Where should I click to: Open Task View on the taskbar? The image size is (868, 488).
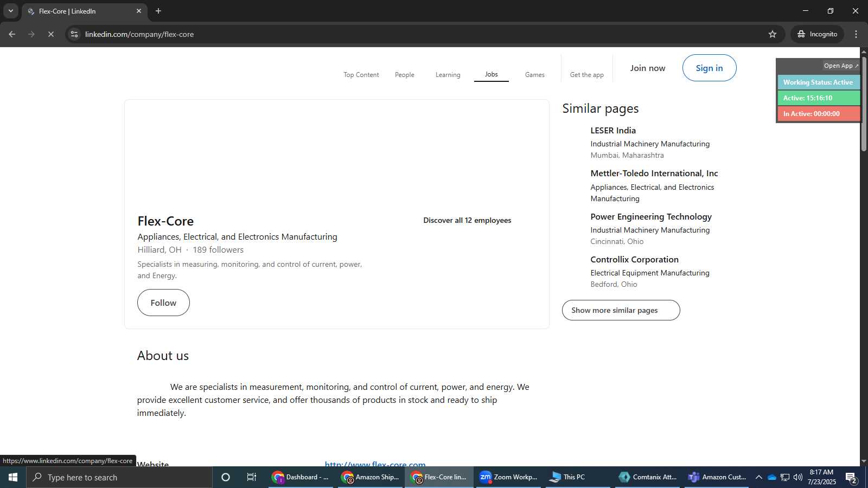click(252, 477)
